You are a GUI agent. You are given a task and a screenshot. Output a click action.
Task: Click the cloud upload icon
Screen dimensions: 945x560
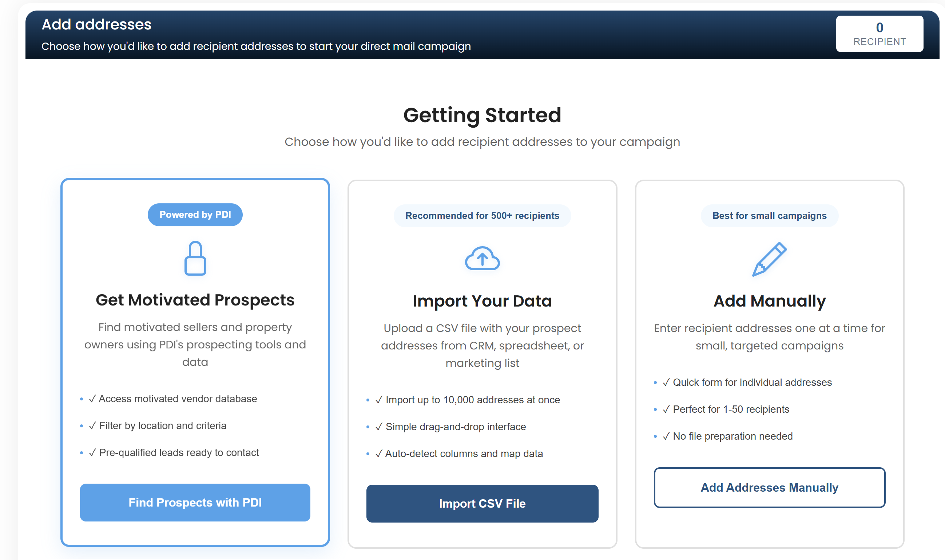coord(482,259)
